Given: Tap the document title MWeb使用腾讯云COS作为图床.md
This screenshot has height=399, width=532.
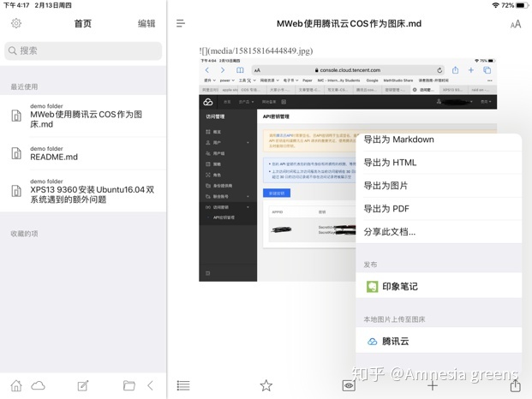Looking at the screenshot, I should click(349, 23).
